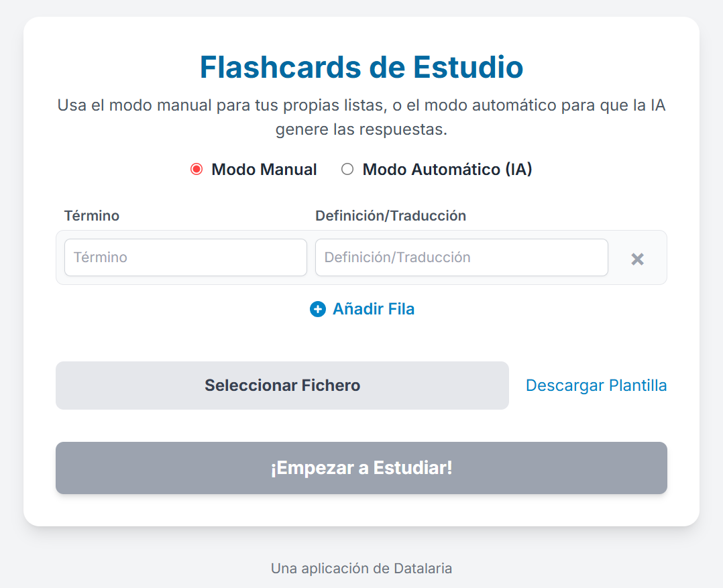Enable the Modo Automático (IA) radio button
Viewport: 723px width, 588px height.
[x=347, y=170]
